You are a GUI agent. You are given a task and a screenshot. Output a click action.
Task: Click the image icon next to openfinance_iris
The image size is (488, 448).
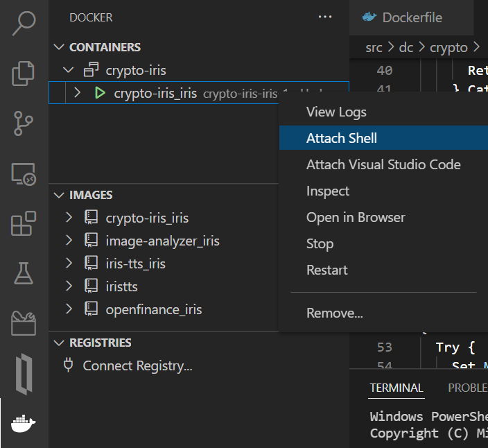coord(91,309)
